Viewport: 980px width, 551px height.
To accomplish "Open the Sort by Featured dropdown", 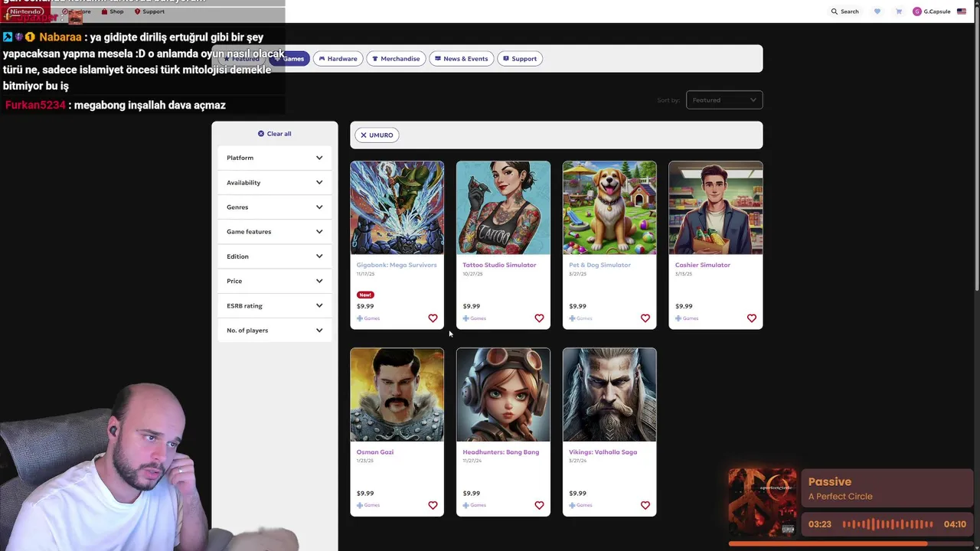I will (724, 100).
